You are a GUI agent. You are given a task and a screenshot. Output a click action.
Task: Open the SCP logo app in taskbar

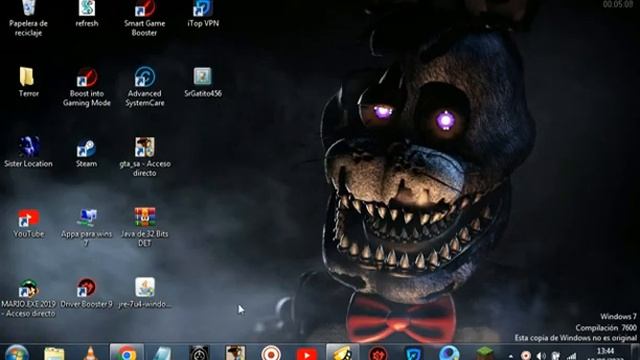(199, 353)
